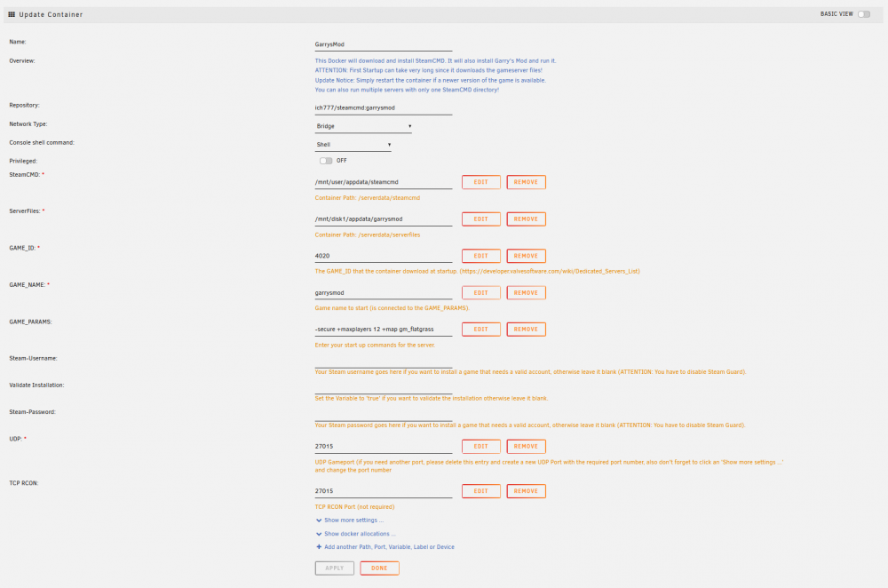Viewport: 888px width, 588px height.
Task: Click the SteamCMD host path field
Action: click(x=384, y=182)
